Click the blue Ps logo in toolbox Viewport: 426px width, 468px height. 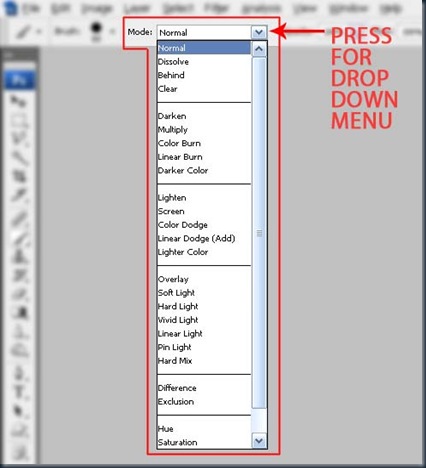19,80
